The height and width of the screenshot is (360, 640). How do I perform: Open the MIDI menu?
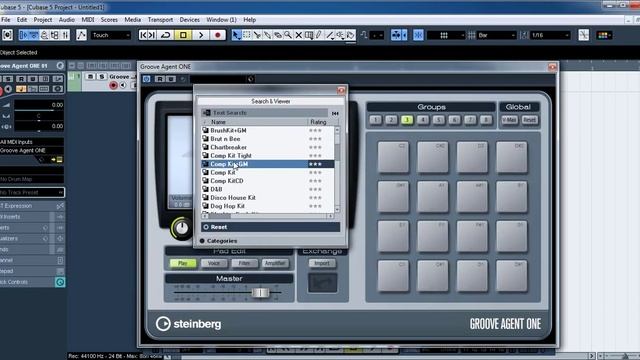tap(88, 20)
